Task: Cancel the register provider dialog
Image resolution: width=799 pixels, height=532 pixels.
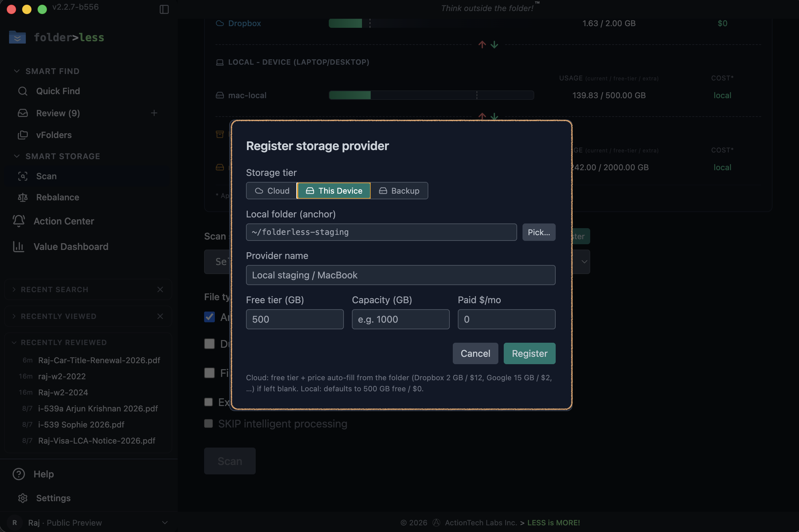Action: pos(475,353)
